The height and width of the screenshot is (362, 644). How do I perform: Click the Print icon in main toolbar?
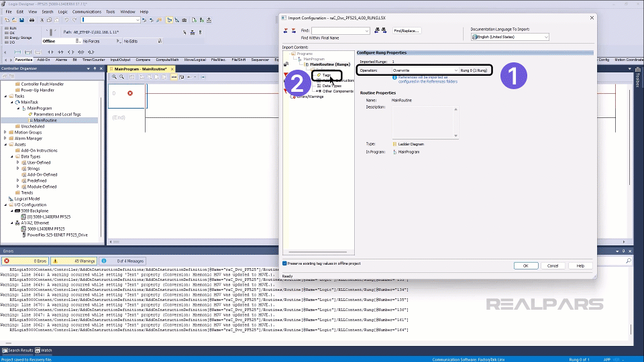32,19
